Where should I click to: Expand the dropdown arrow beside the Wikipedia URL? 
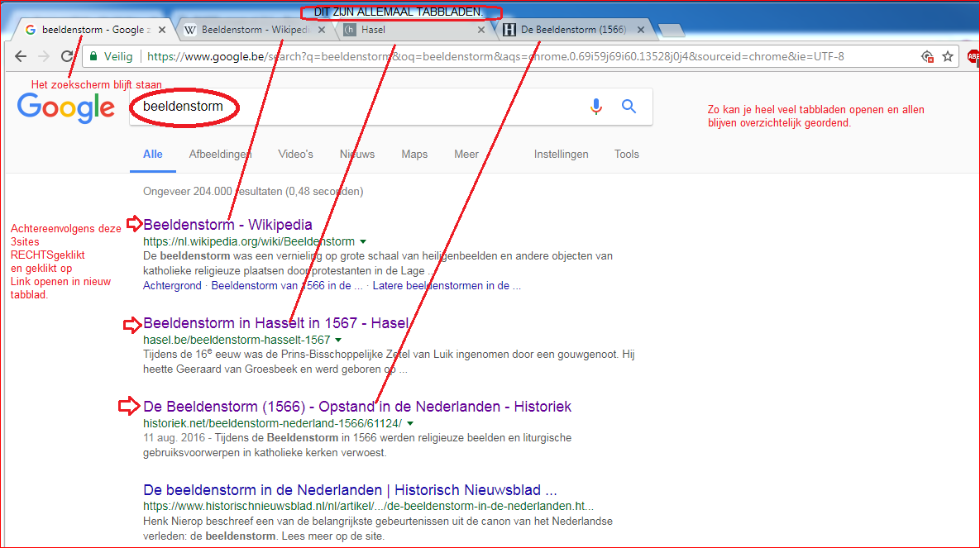pyautogui.click(x=363, y=242)
